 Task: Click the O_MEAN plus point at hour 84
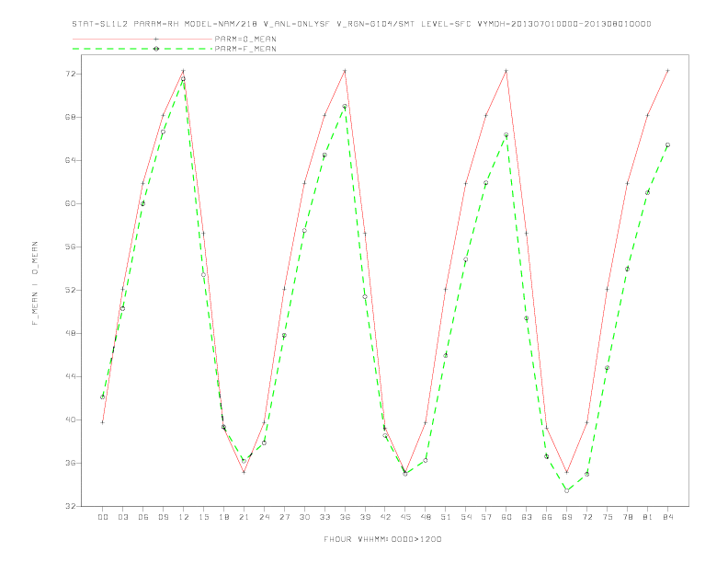point(667,71)
